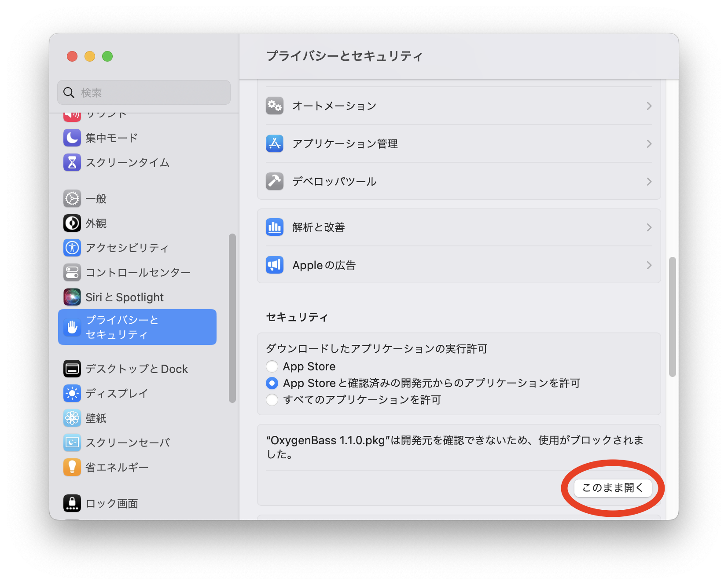Click the Focus mode (集中モード) moon icon
This screenshot has width=728, height=585.
[72, 138]
